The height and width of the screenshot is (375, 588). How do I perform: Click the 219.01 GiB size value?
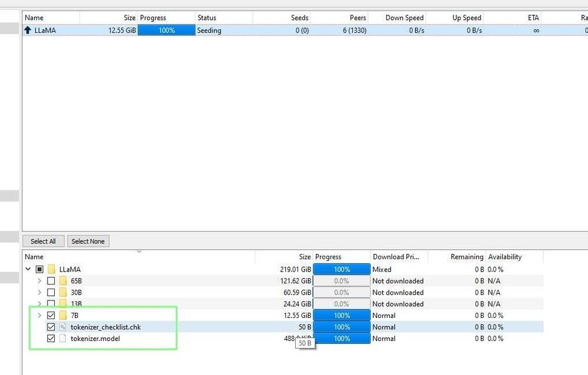pos(296,269)
